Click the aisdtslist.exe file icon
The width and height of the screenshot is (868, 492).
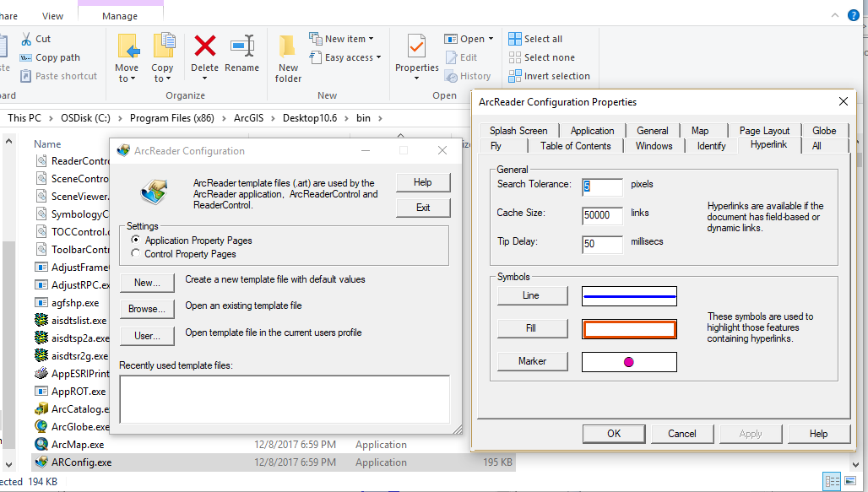click(x=41, y=320)
